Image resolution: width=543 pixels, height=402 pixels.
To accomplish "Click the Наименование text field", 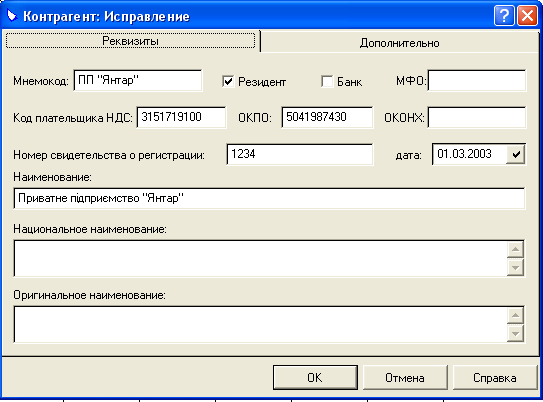I will click(269, 198).
